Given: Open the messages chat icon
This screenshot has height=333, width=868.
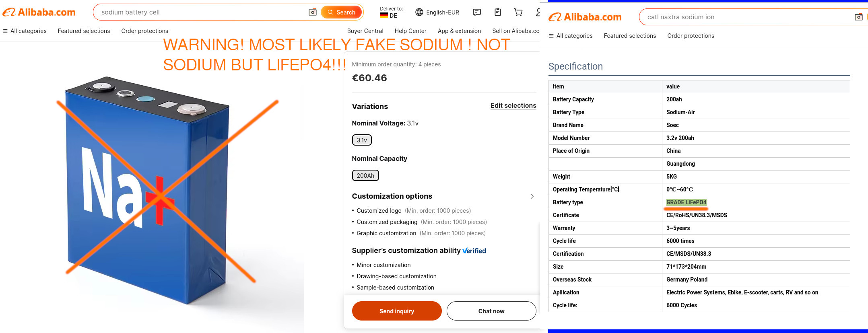Looking at the screenshot, I should tap(477, 12).
